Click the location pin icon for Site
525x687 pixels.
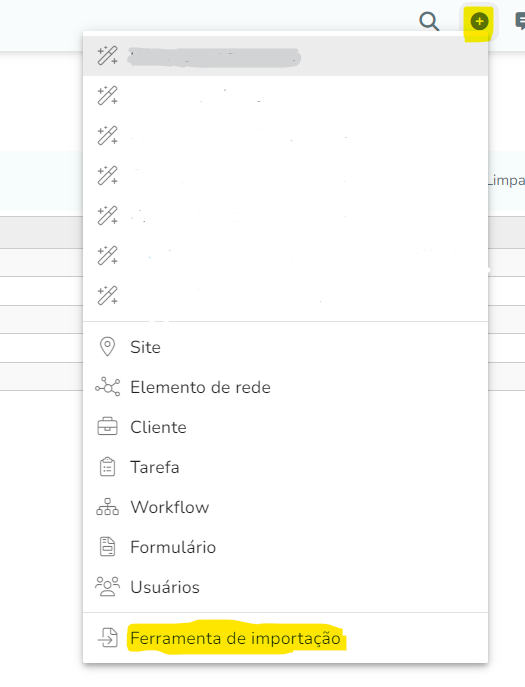107,347
